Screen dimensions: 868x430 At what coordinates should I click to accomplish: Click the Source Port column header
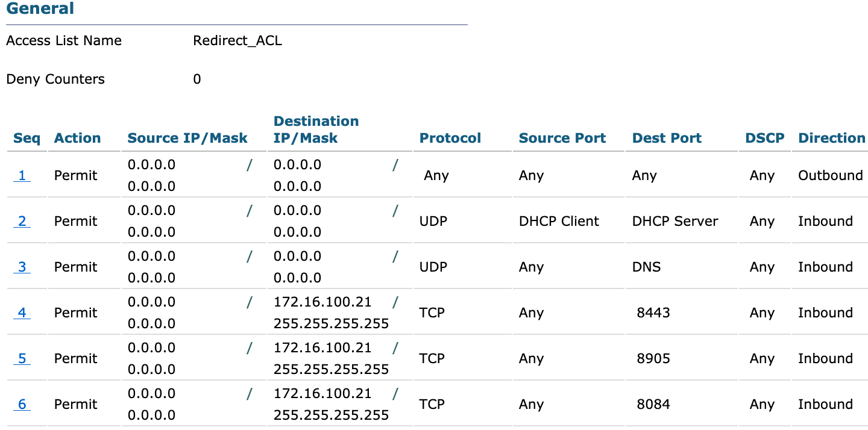[562, 138]
